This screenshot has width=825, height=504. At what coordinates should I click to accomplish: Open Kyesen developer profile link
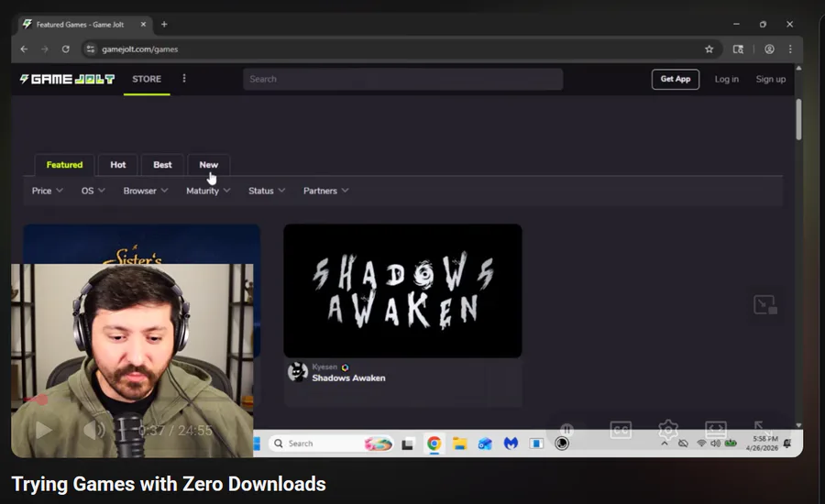324,367
